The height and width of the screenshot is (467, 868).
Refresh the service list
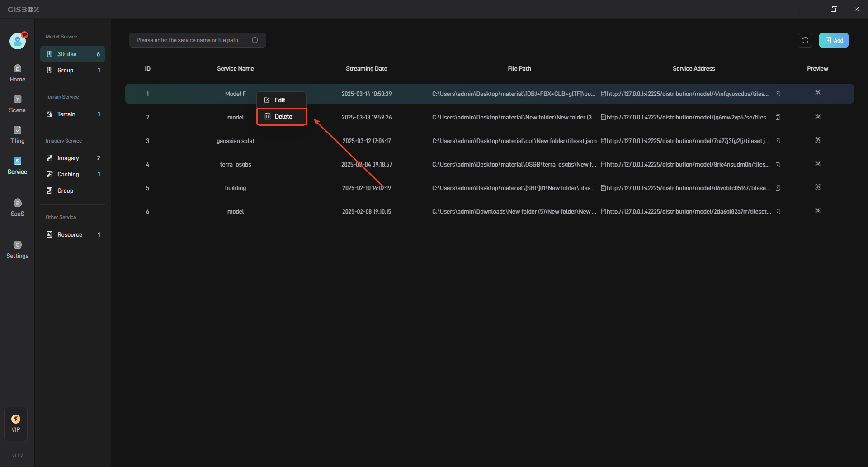(x=805, y=40)
